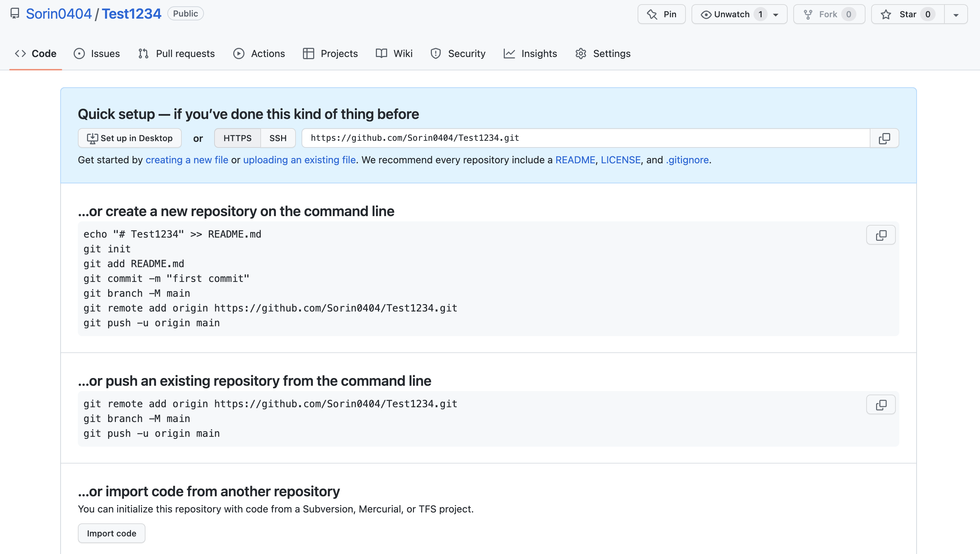The width and height of the screenshot is (980, 554).
Task: Click the '...or push an existing repository' heading
Action: tap(254, 381)
